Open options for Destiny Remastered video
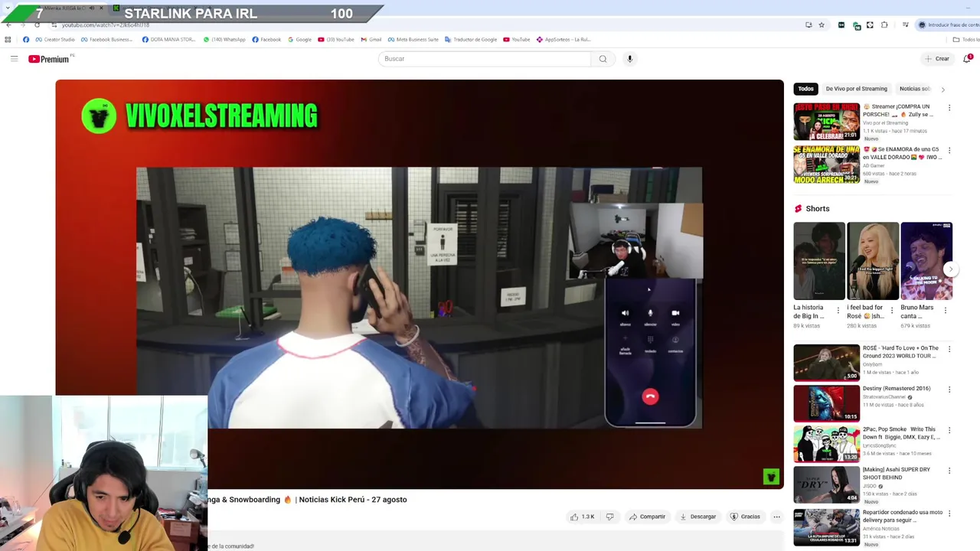The image size is (980, 551). pyautogui.click(x=949, y=390)
